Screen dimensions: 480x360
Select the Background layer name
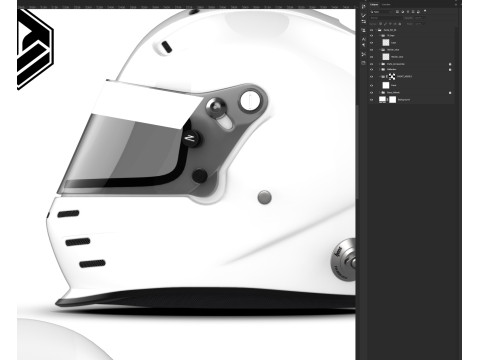[x=404, y=100]
